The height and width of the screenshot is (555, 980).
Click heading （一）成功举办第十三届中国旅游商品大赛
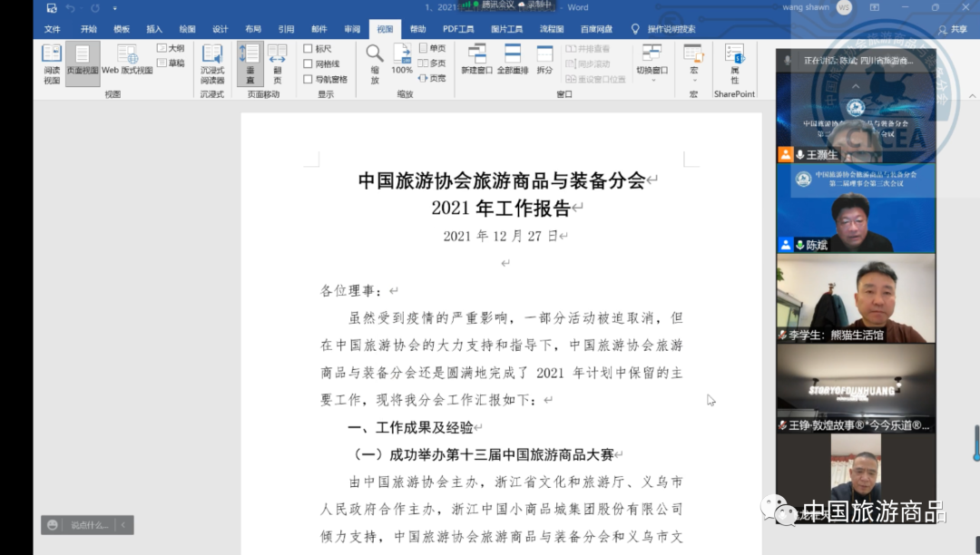pos(484,455)
